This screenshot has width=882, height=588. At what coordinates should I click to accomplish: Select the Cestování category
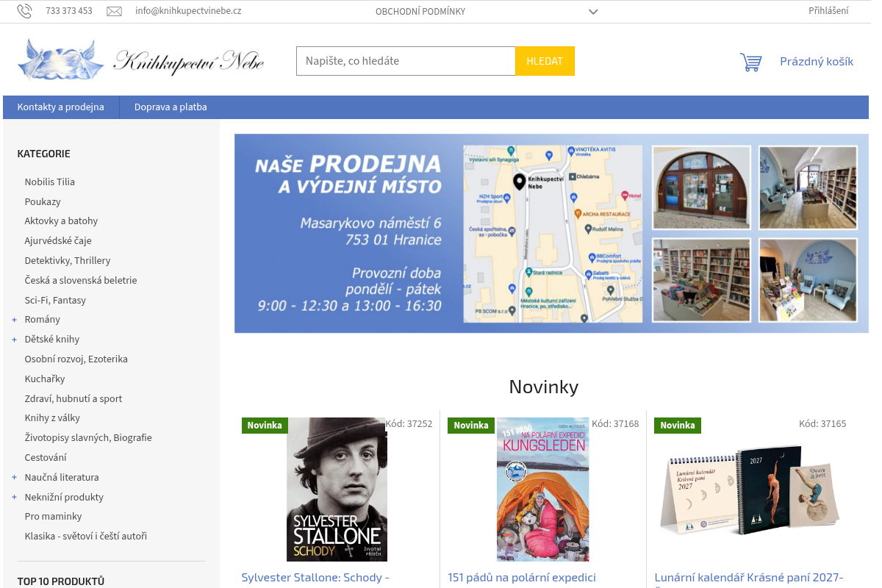(x=46, y=458)
